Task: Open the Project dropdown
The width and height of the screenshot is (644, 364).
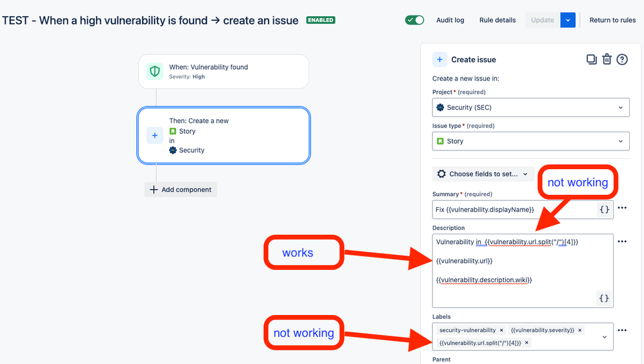Action: [x=530, y=108]
